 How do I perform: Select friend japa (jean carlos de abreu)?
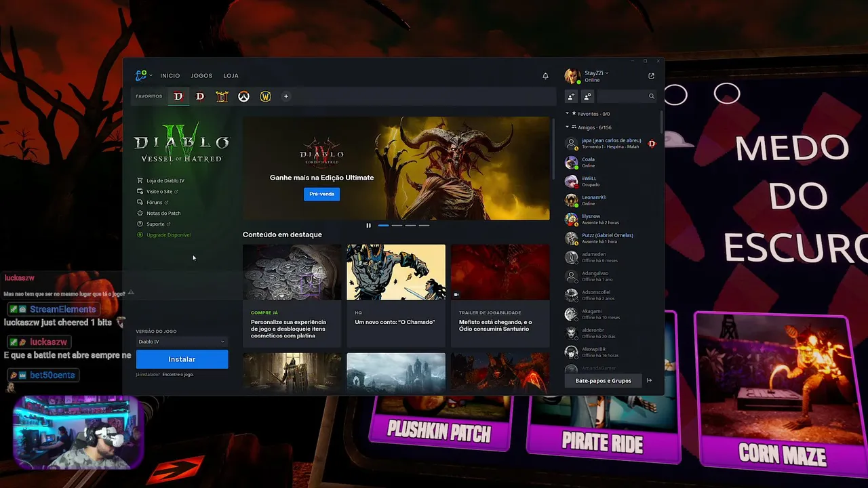click(x=611, y=144)
